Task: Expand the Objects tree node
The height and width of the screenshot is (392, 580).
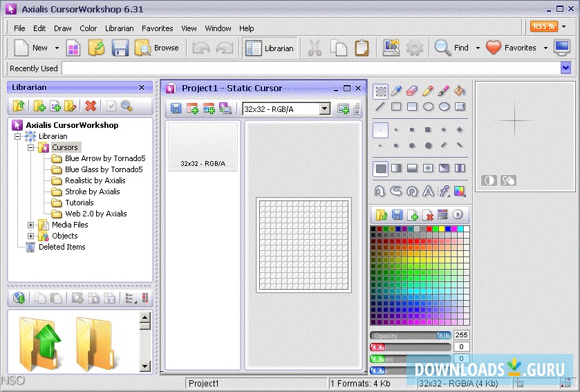Action: (30, 236)
